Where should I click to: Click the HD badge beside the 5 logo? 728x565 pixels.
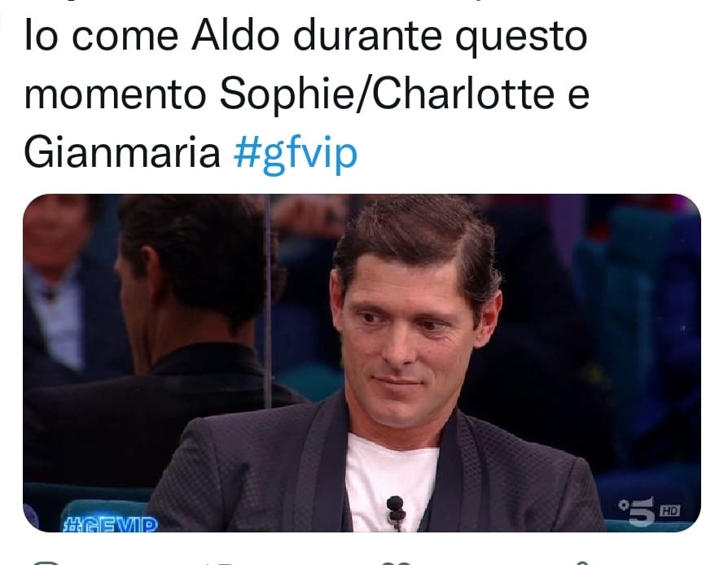pyautogui.click(x=669, y=510)
